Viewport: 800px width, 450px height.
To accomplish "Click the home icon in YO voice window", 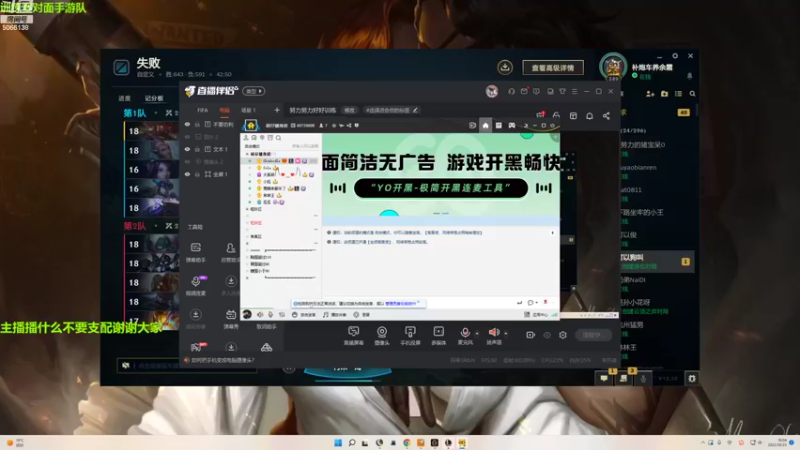I will [485, 126].
